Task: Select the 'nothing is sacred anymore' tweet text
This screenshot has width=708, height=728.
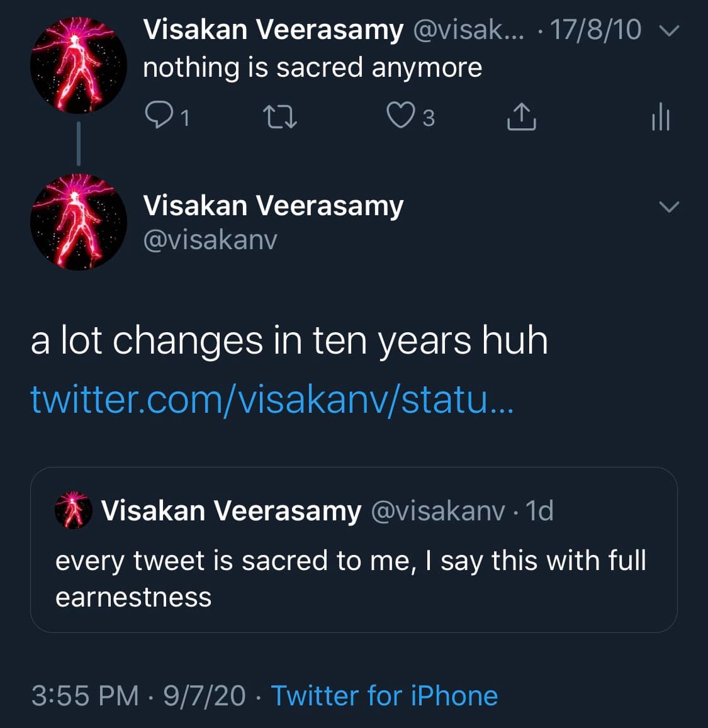Action: pos(312,67)
